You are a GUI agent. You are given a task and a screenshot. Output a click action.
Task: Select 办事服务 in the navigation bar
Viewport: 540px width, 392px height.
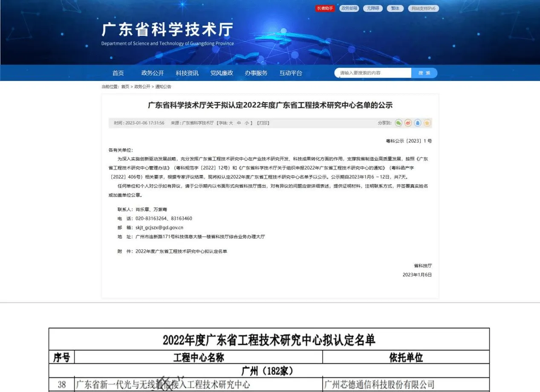point(256,73)
